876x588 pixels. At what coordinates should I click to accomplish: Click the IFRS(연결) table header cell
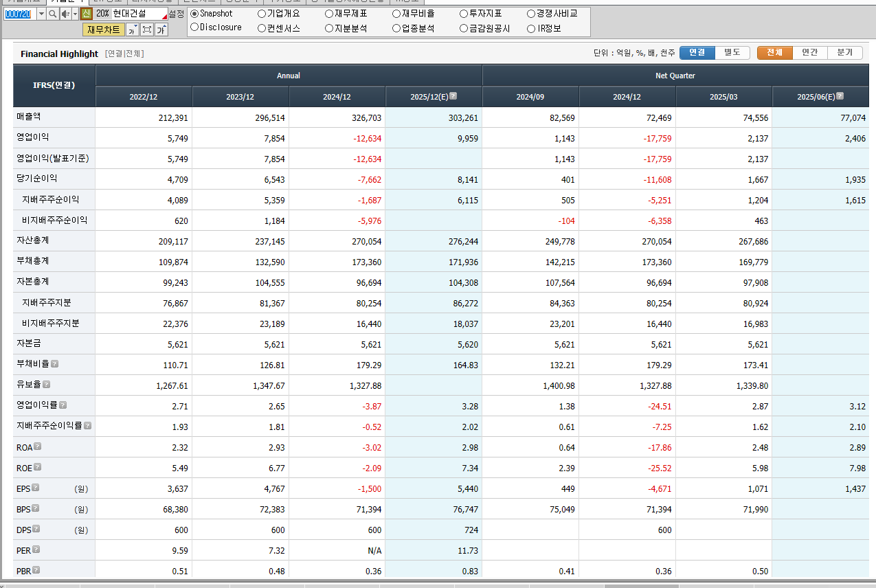54,86
